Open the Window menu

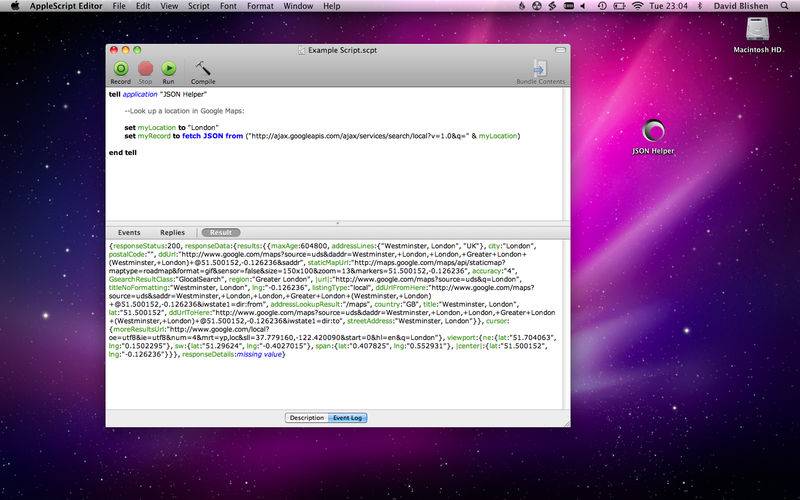click(x=298, y=6)
